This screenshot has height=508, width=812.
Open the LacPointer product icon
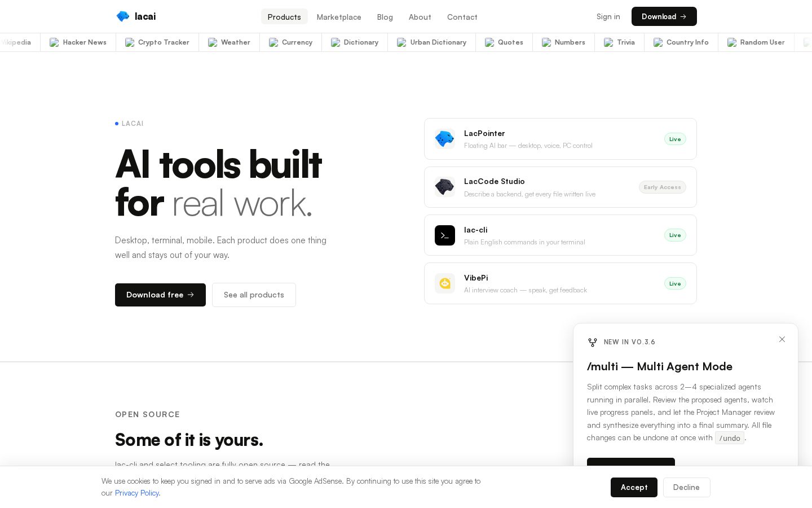(x=445, y=139)
